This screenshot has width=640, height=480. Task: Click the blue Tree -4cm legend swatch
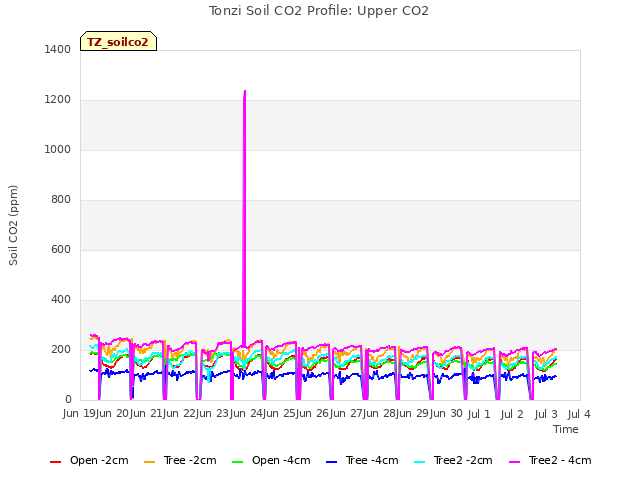[331, 462]
